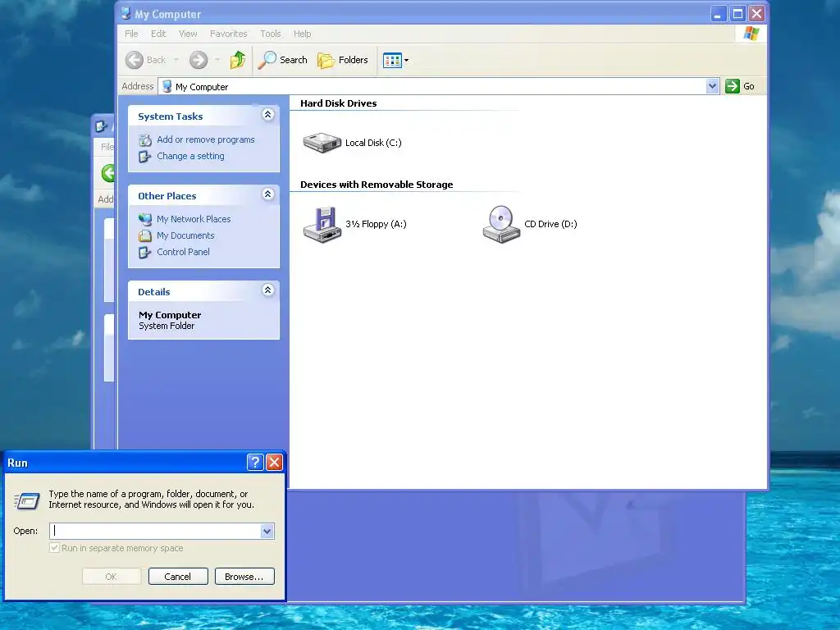
Task: Click the disabled OK button in Run
Action: pos(112,577)
